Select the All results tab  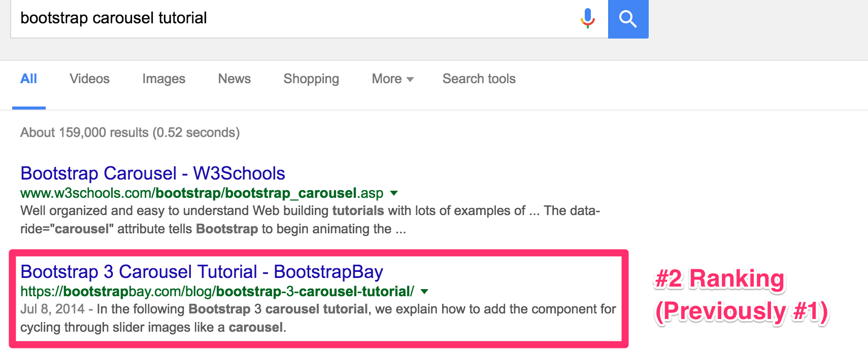28,79
